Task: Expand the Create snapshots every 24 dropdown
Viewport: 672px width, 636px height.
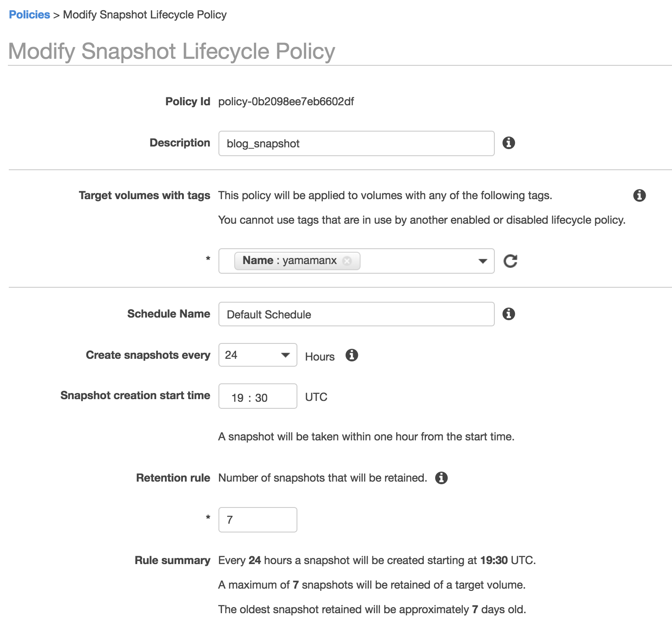Action: (258, 355)
